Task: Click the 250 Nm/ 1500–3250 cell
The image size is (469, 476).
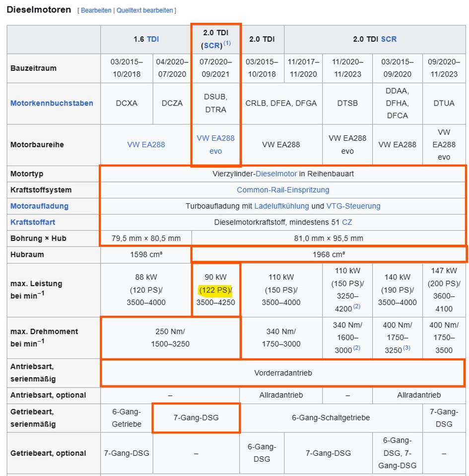Action: (x=170, y=338)
